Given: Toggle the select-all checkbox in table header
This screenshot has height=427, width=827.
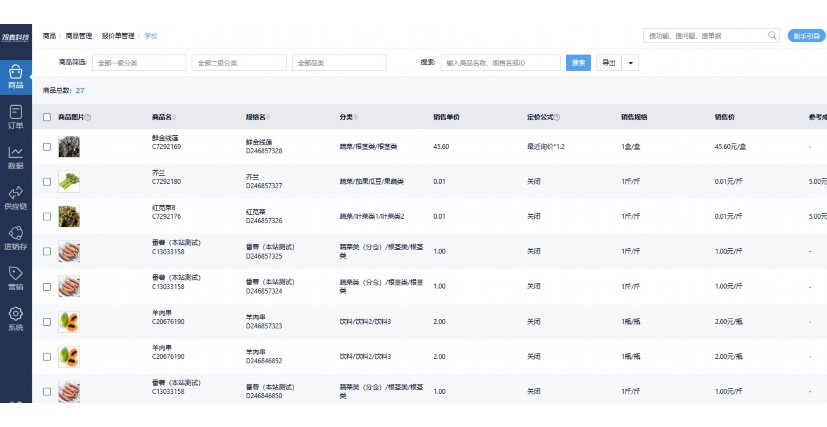Looking at the screenshot, I should [47, 117].
